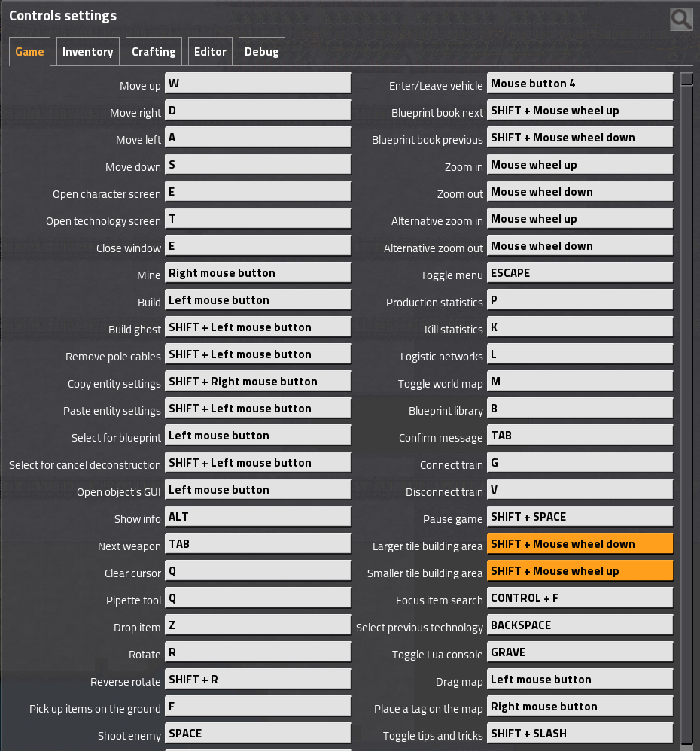Click the Pause game SHIFT + SPACE binding
Viewport: 700px width, 751px height.
(x=580, y=517)
